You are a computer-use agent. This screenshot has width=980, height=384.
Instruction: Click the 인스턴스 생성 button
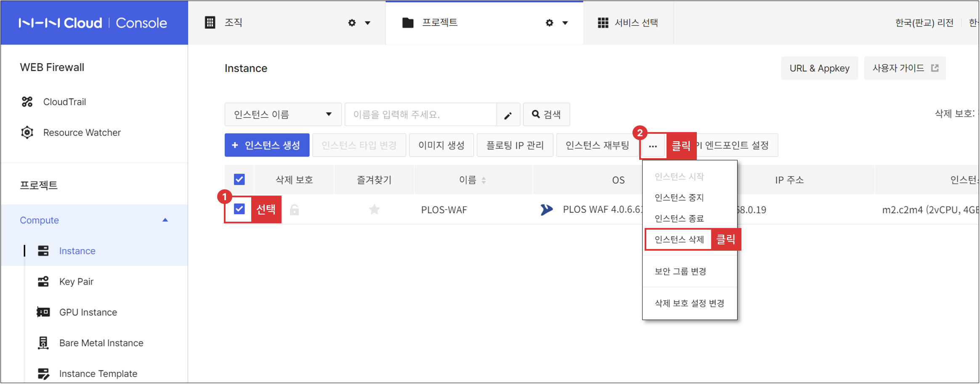click(x=267, y=145)
